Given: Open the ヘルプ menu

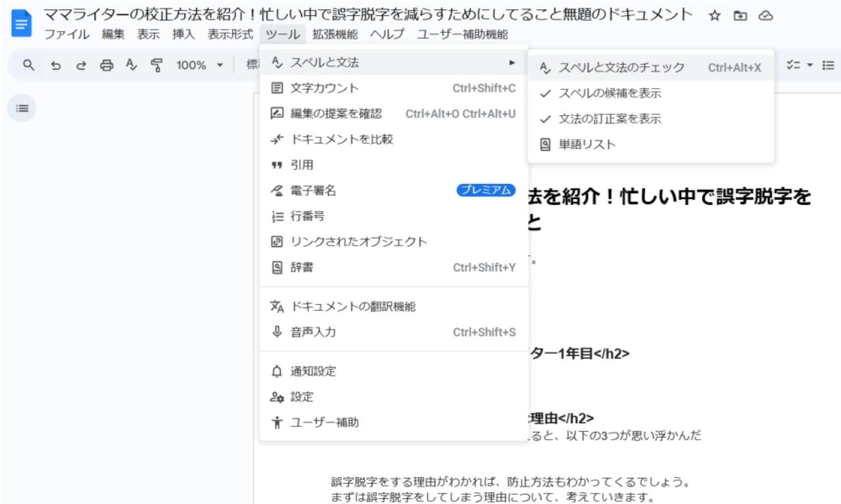Looking at the screenshot, I should click(387, 34).
